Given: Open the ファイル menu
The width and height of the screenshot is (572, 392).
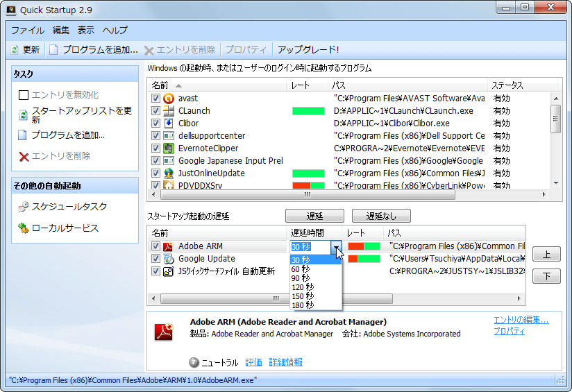Looking at the screenshot, I should [28, 30].
